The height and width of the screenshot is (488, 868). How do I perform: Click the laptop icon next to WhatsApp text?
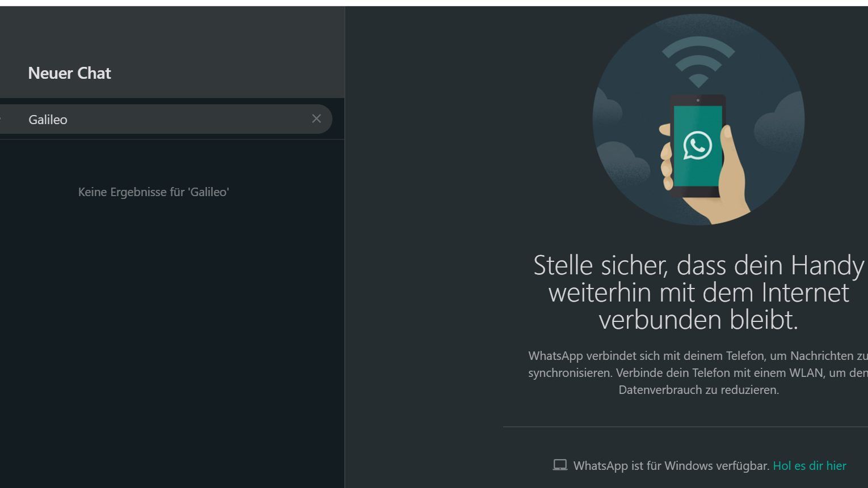pyautogui.click(x=560, y=465)
